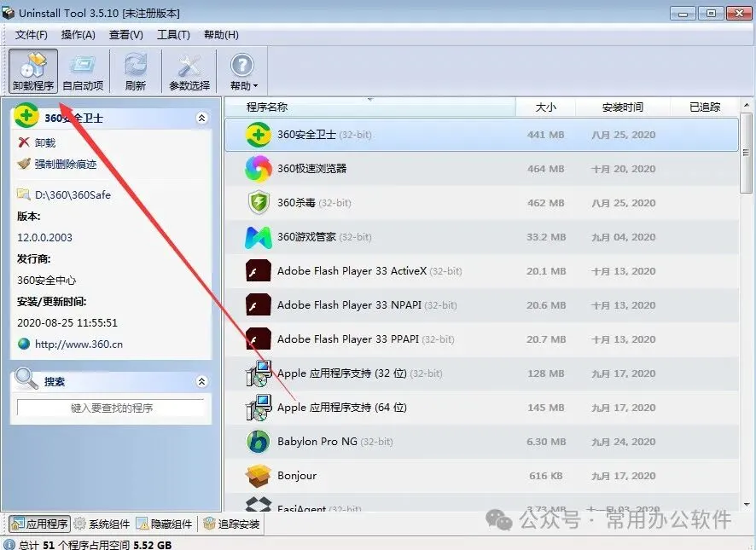The image size is (756, 550).
Task: Click the 441 MB size value
Action: click(546, 135)
